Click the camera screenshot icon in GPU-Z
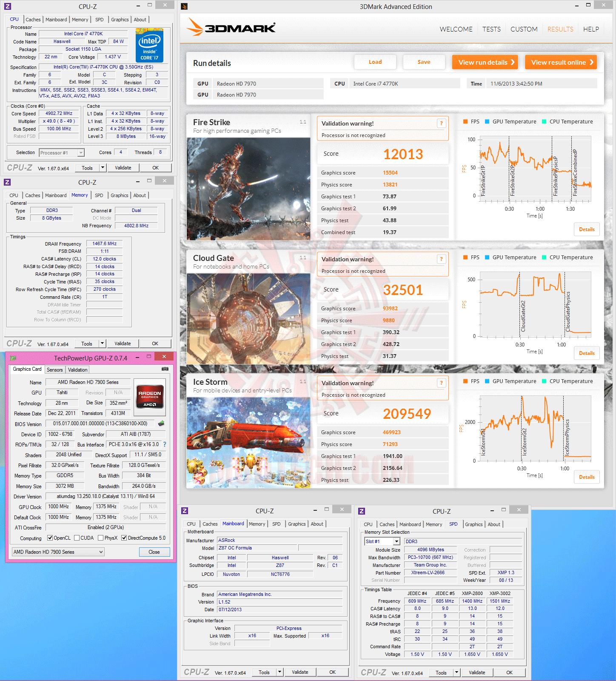 pyautogui.click(x=165, y=369)
